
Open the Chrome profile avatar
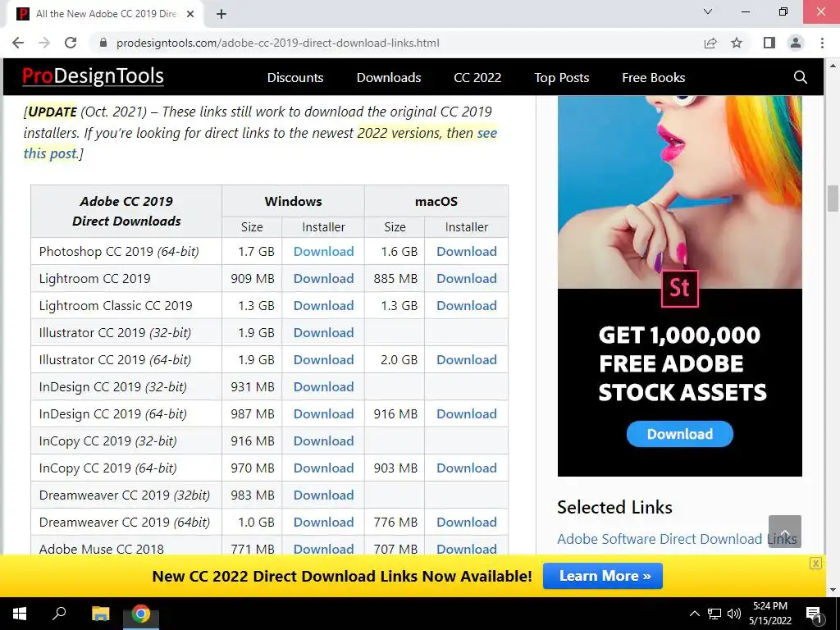click(x=796, y=43)
